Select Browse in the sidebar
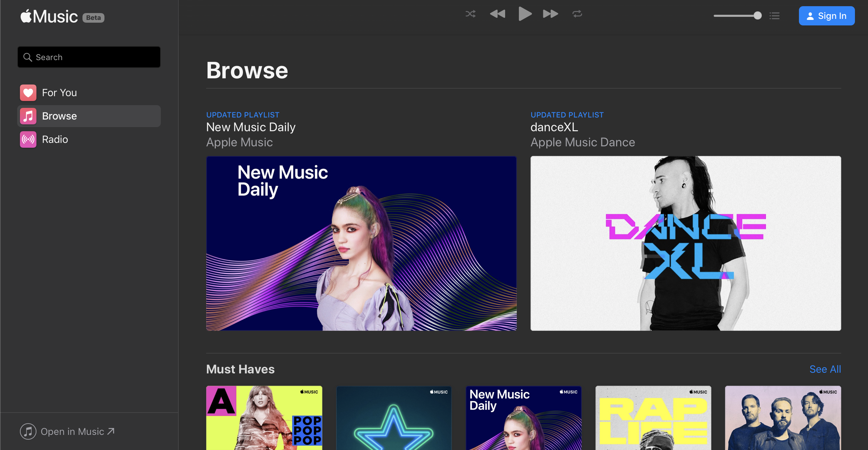 tap(89, 116)
